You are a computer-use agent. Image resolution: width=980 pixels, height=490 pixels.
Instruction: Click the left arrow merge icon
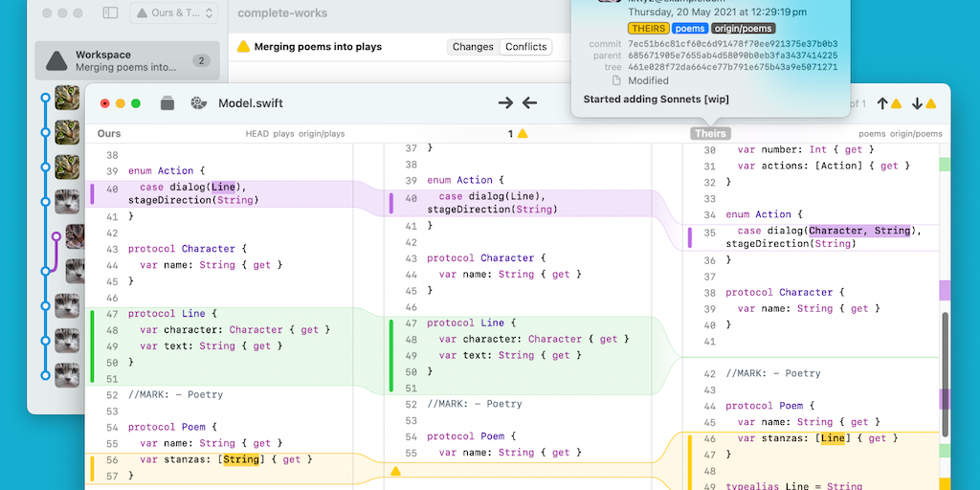point(529,103)
